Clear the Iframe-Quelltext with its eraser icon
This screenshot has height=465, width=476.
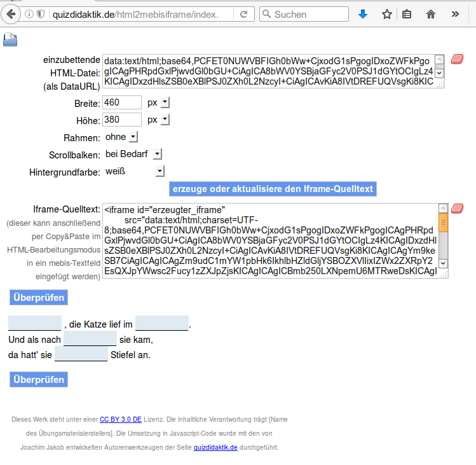click(457, 208)
